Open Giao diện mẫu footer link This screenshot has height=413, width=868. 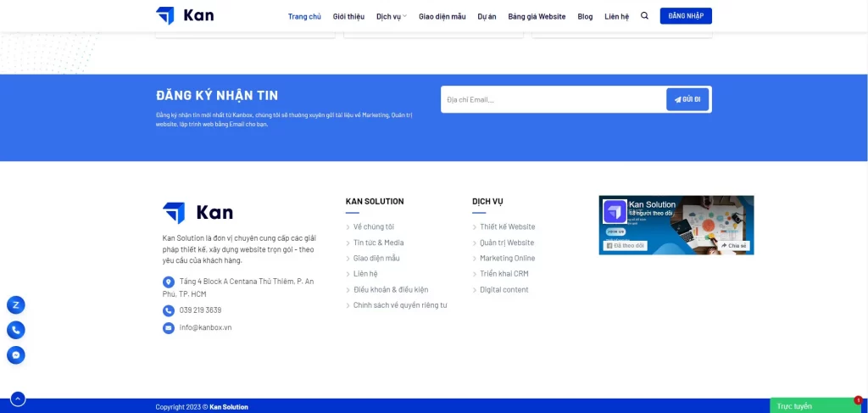tap(376, 258)
